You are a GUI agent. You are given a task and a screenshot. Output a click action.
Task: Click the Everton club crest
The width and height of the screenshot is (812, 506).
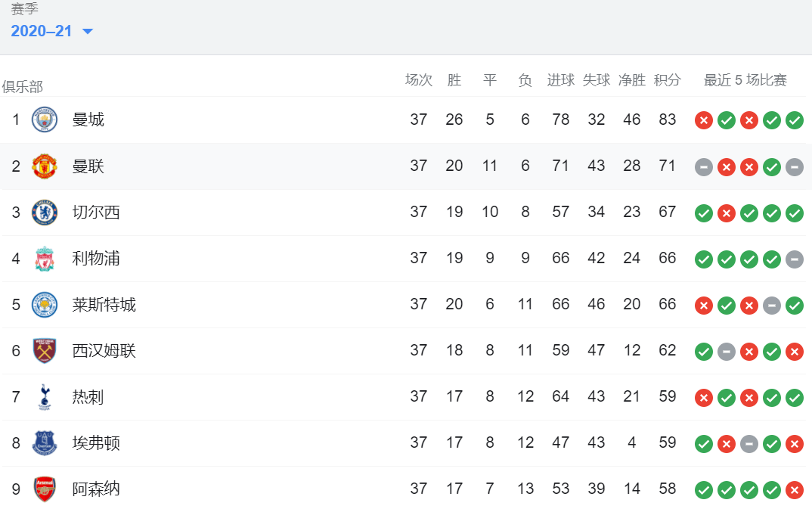(45, 442)
